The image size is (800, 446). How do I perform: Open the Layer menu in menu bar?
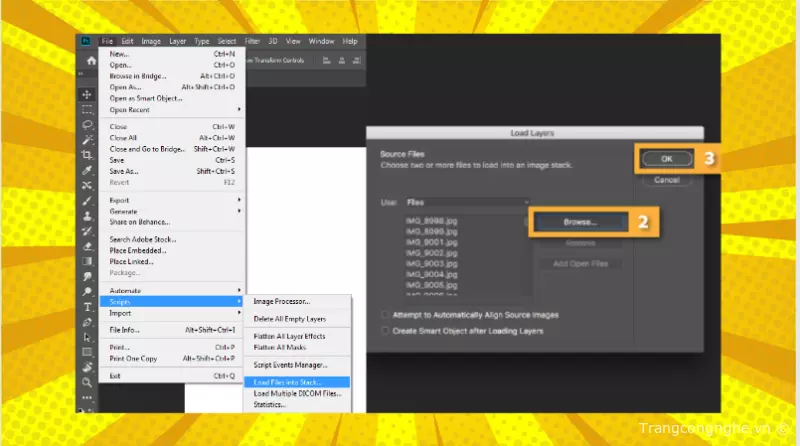tap(177, 41)
